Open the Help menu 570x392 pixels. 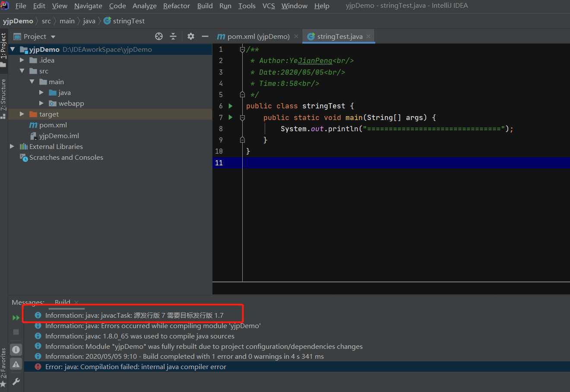322,6
